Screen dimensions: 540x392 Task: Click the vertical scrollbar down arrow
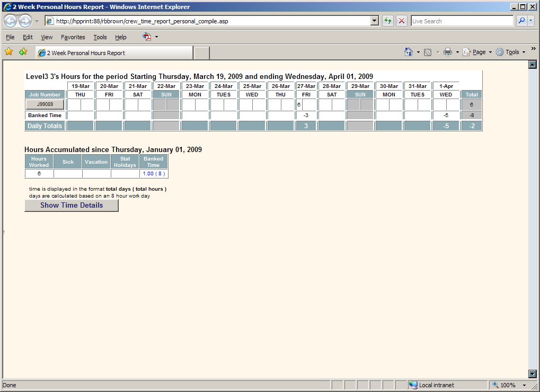533,374
